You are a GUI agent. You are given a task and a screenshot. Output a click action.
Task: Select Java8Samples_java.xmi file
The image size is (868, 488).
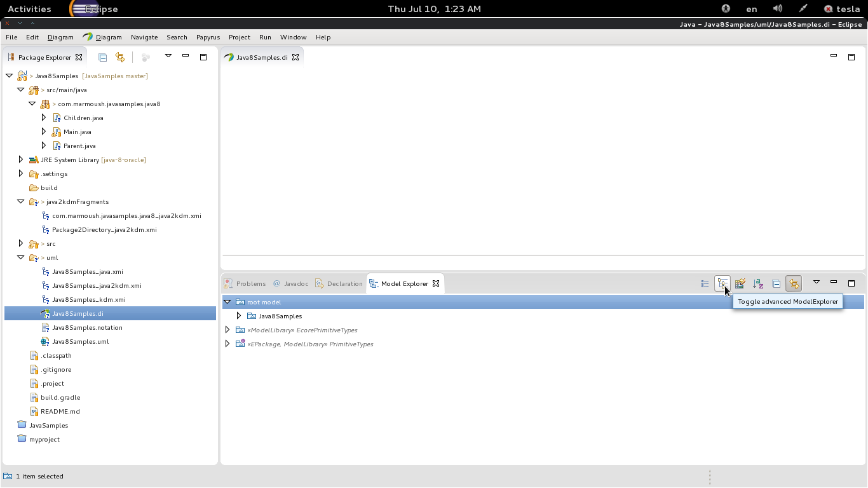[x=88, y=271]
